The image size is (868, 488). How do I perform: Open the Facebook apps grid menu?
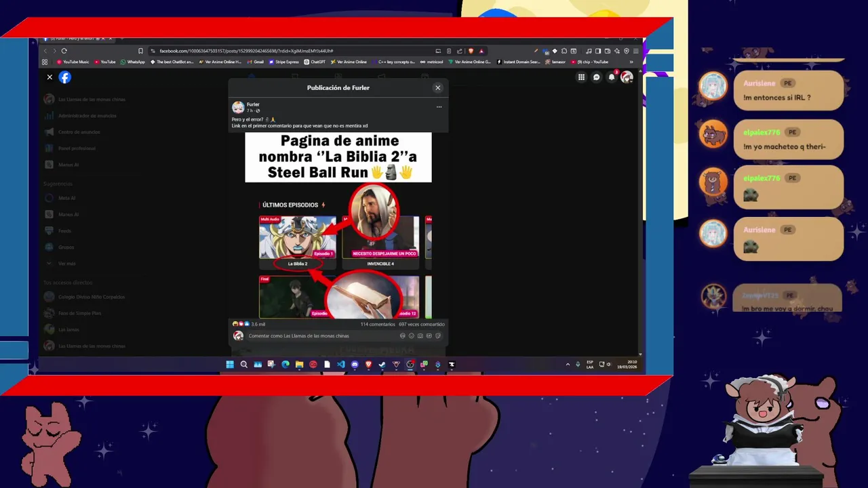click(581, 77)
